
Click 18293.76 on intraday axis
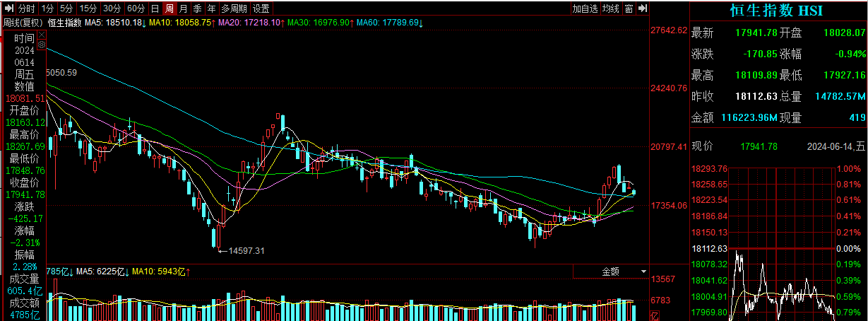[709, 168]
